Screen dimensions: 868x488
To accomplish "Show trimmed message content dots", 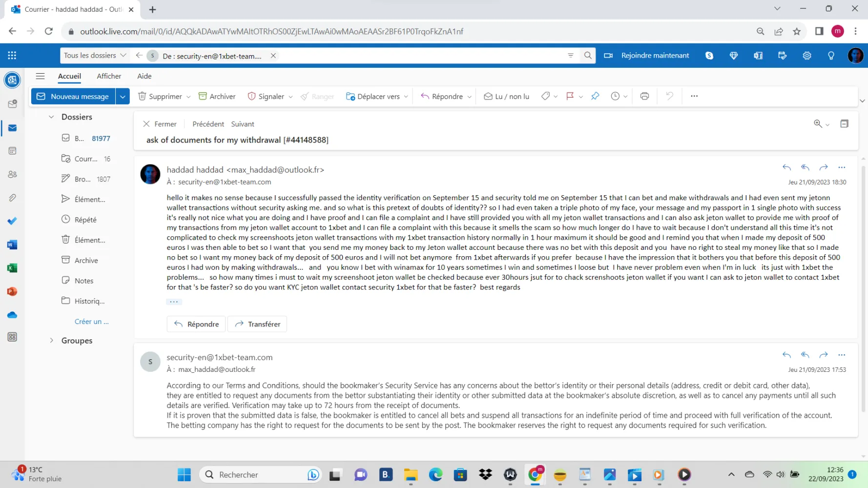I will click(x=174, y=302).
